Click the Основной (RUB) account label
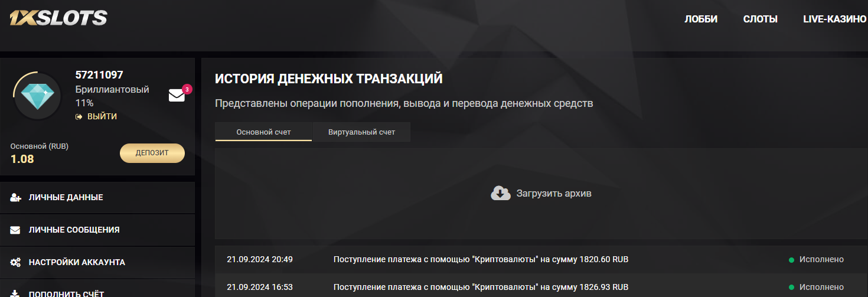868x297 pixels. pyautogui.click(x=40, y=146)
